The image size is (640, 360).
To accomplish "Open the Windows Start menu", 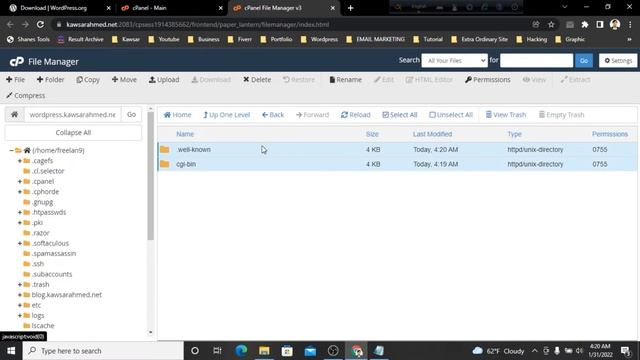I will (11, 351).
